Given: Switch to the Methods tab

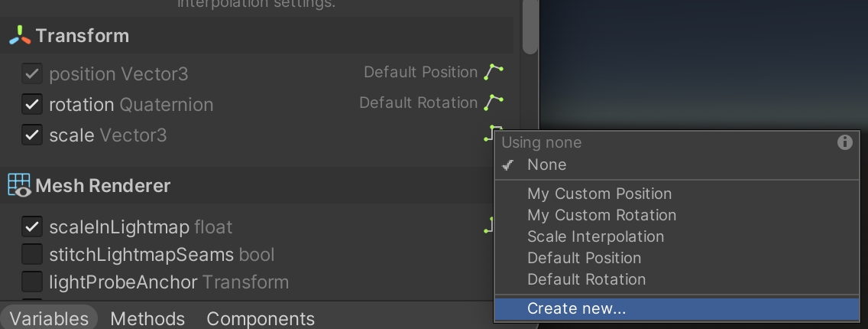Looking at the screenshot, I should point(147,318).
